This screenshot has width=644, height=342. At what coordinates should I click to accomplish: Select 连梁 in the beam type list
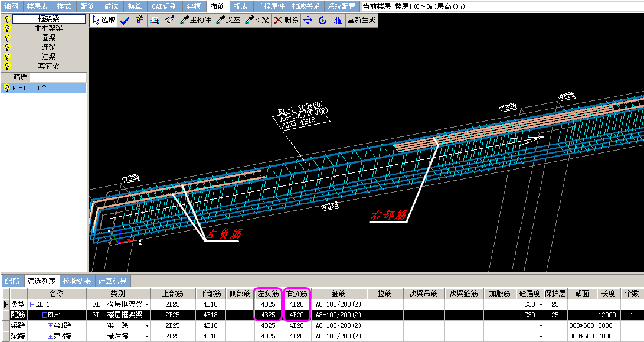48,47
